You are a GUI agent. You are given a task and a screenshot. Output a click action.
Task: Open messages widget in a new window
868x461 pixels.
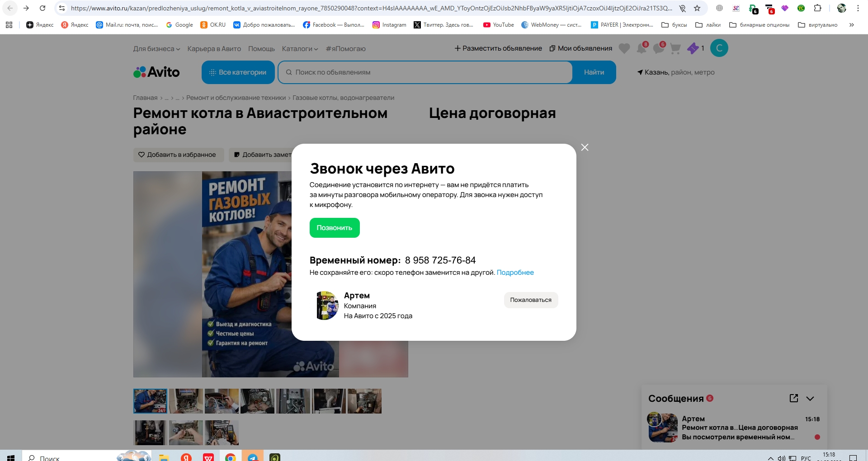(x=794, y=398)
